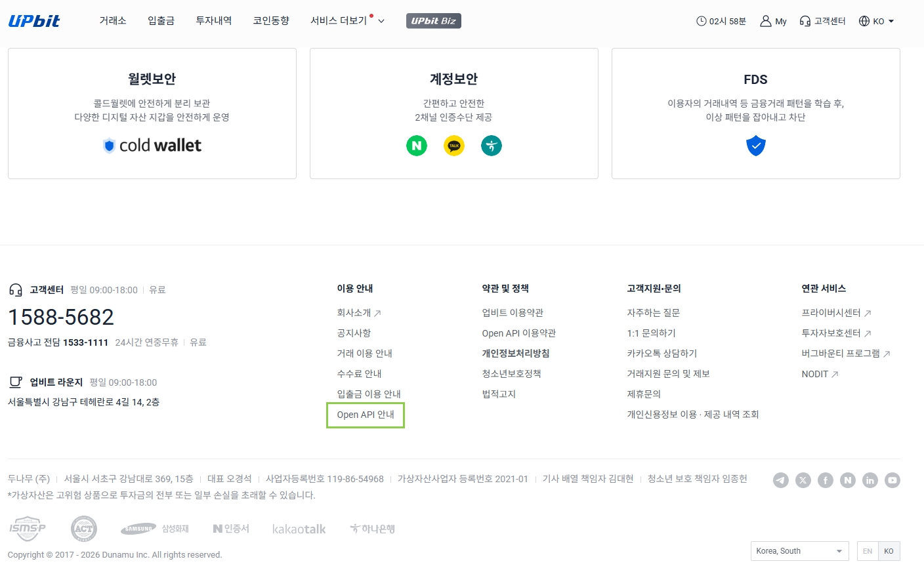The height and width of the screenshot is (576, 924).
Task: Go to the 거래소 menu
Action: [x=112, y=21]
